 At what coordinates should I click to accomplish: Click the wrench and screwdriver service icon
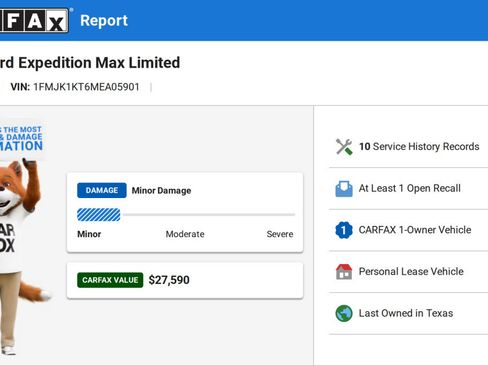point(344,147)
